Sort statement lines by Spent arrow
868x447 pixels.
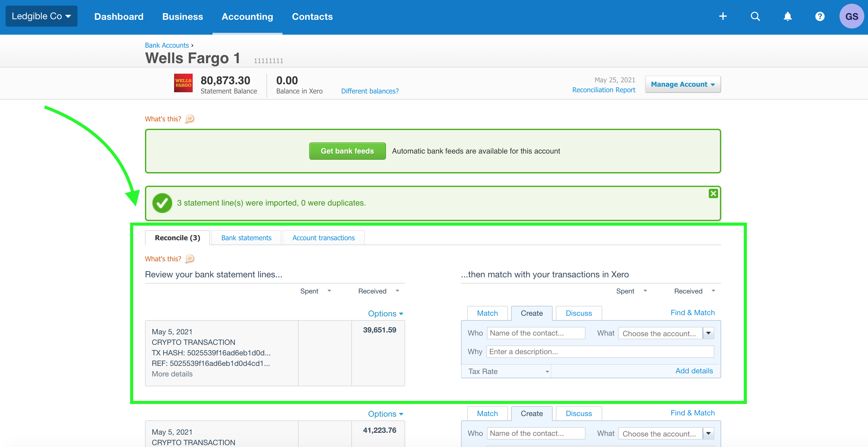(329, 290)
